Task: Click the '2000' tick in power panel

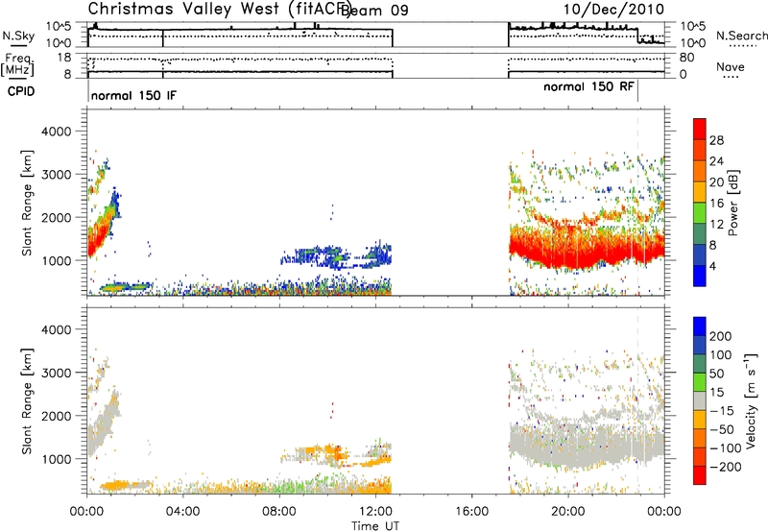Action: [57, 217]
